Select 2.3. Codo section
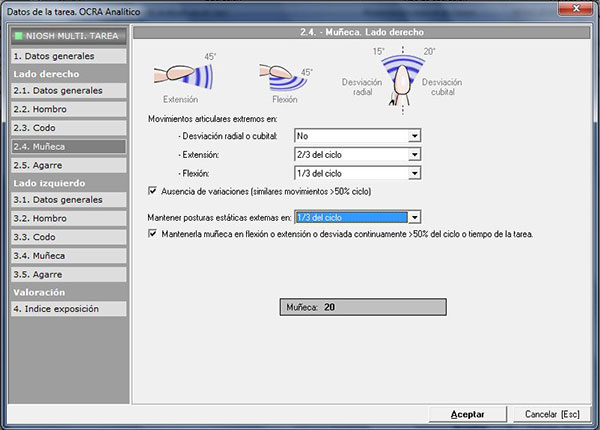This screenshot has width=600, height=430. (x=68, y=128)
